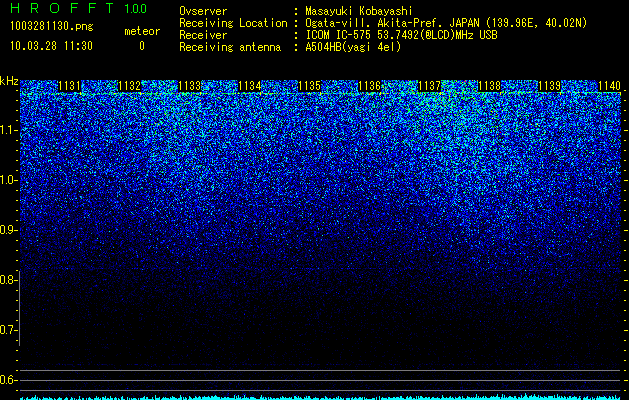Click the HROFFT 1.00 title text
This screenshot has height=400, width=629.
pos(79,8)
